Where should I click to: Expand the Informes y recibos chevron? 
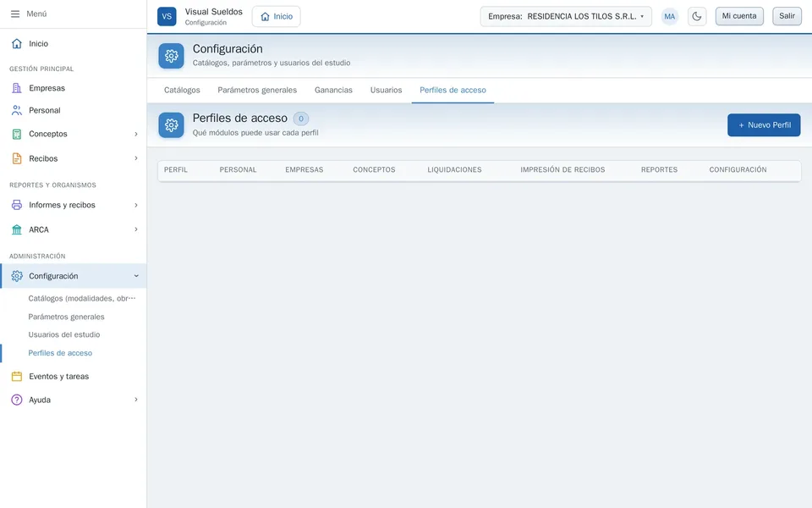pyautogui.click(x=136, y=205)
